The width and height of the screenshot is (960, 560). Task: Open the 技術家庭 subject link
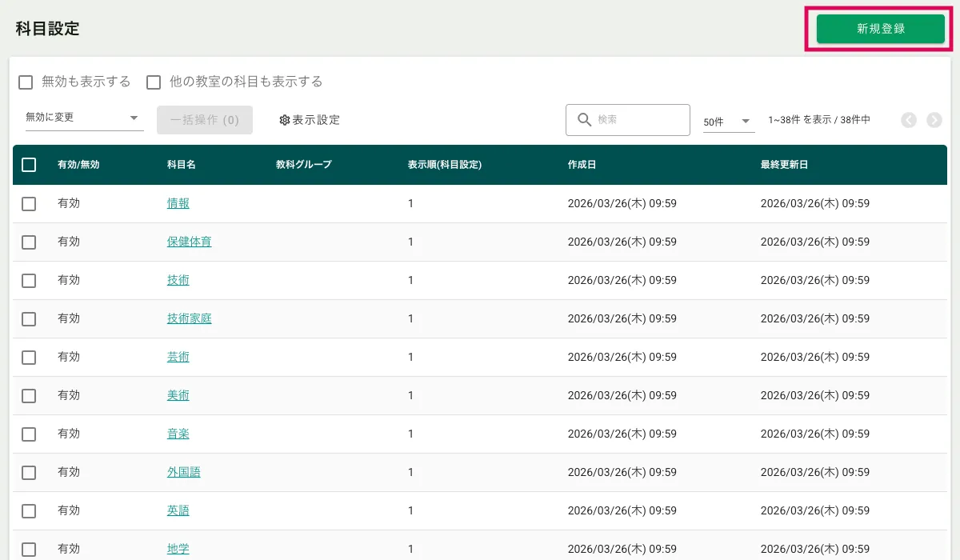pos(190,318)
